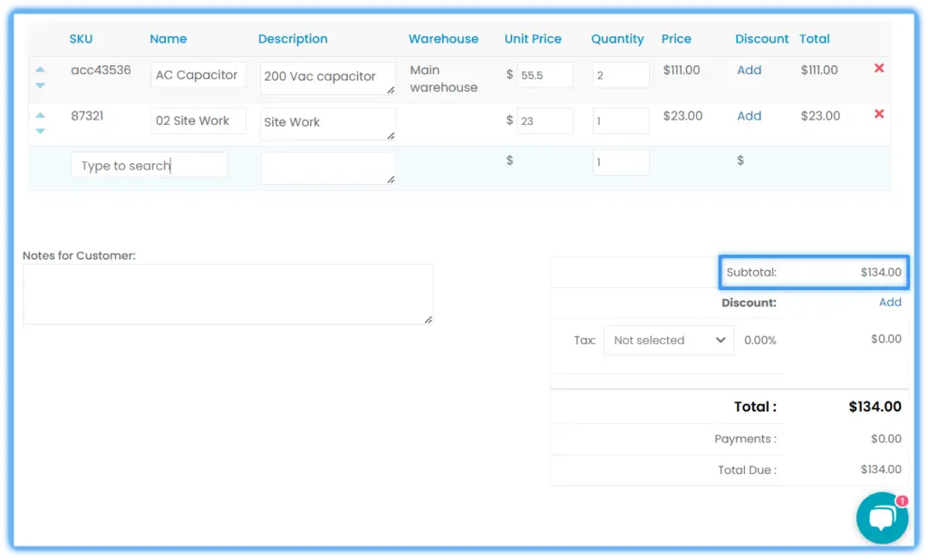Delete the AC Capacitor line item
This screenshot has width=928, height=560.
879,68
